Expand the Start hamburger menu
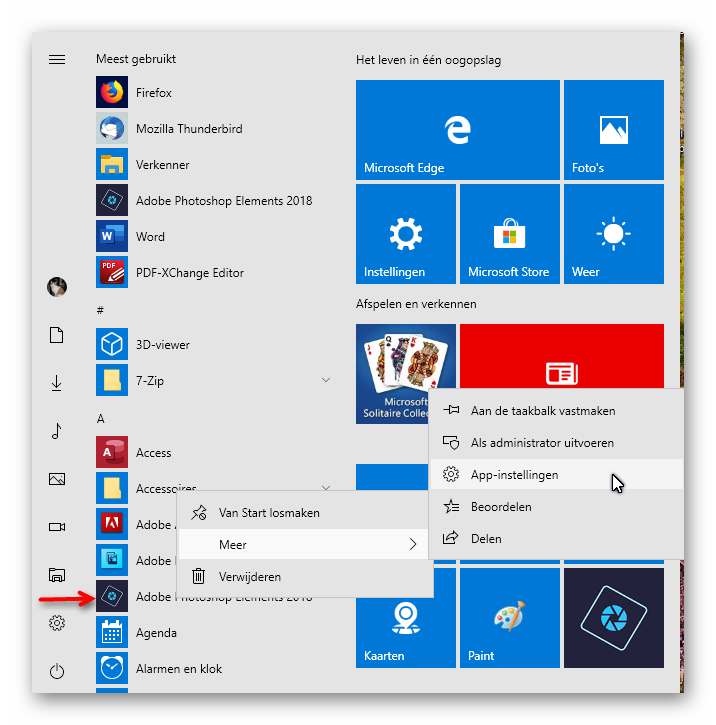This screenshot has width=716, height=725. tap(57, 60)
